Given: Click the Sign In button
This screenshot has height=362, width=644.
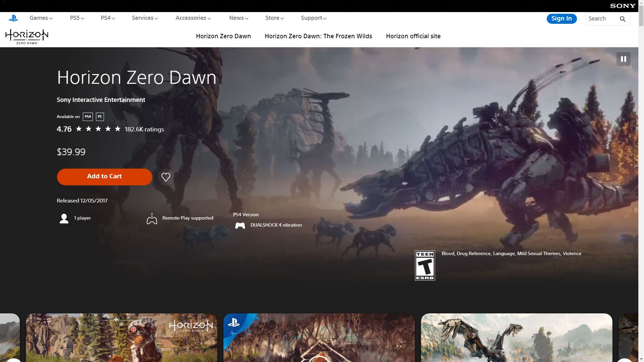Looking at the screenshot, I should coord(561,18).
